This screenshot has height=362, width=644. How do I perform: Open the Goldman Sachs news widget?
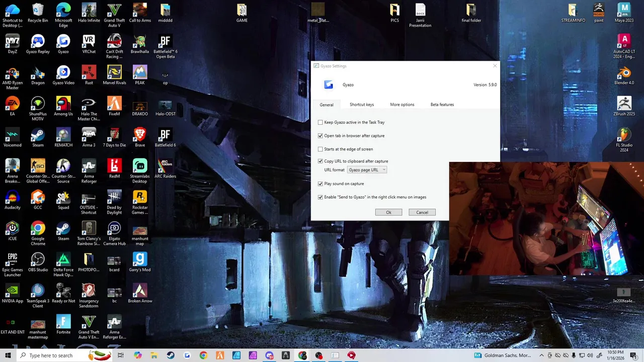tap(503, 355)
